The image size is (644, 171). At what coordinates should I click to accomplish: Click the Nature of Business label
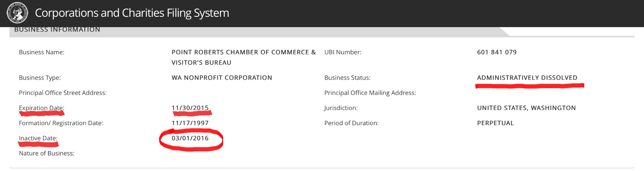click(x=46, y=153)
